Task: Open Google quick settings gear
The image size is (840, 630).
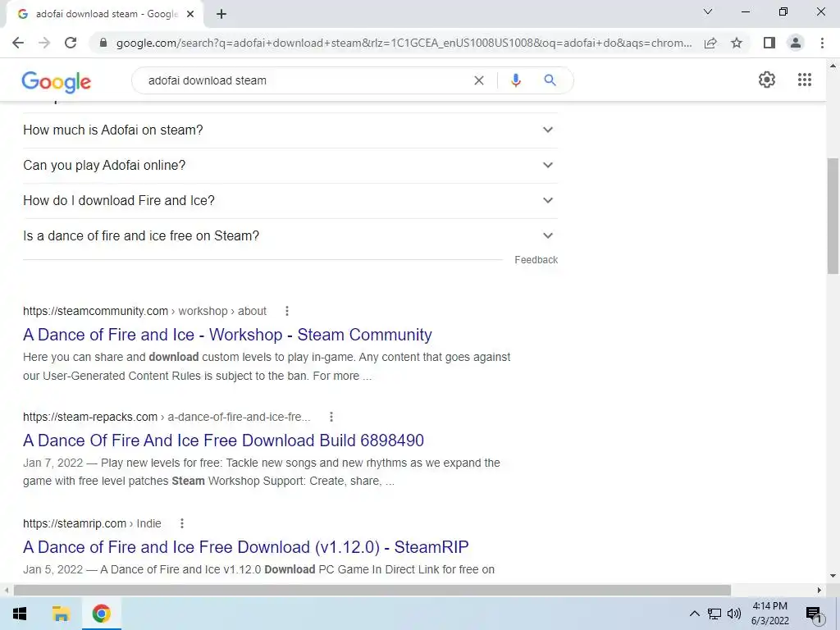Action: pos(767,80)
